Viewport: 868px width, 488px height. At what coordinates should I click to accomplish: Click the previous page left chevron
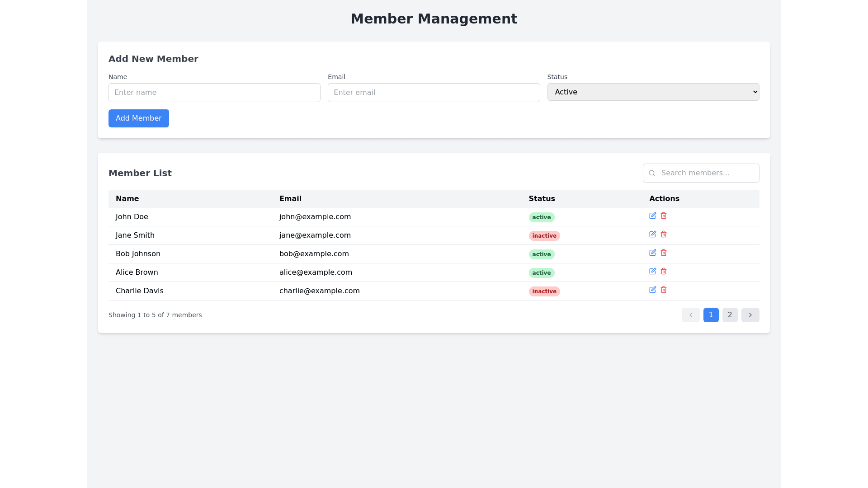pos(690,315)
